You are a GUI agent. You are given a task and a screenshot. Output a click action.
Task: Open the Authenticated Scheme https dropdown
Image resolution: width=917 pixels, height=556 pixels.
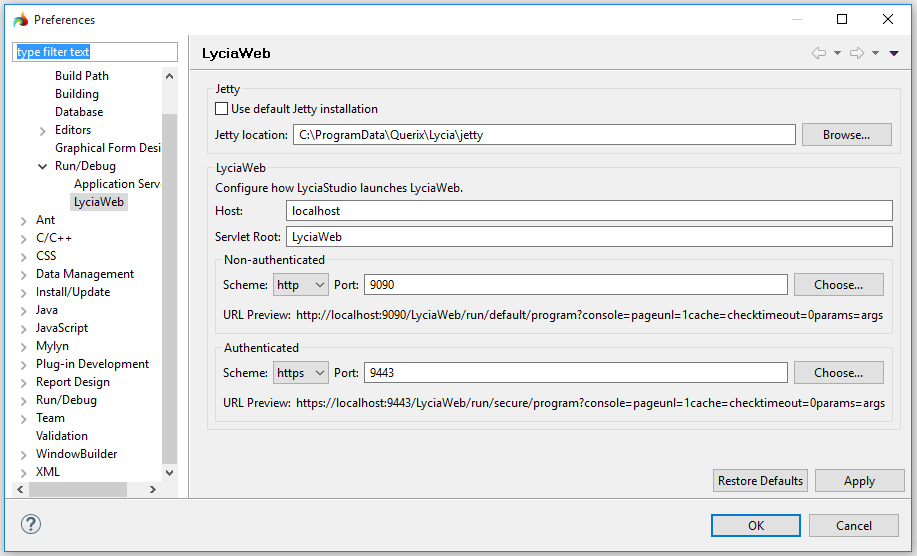(x=301, y=373)
